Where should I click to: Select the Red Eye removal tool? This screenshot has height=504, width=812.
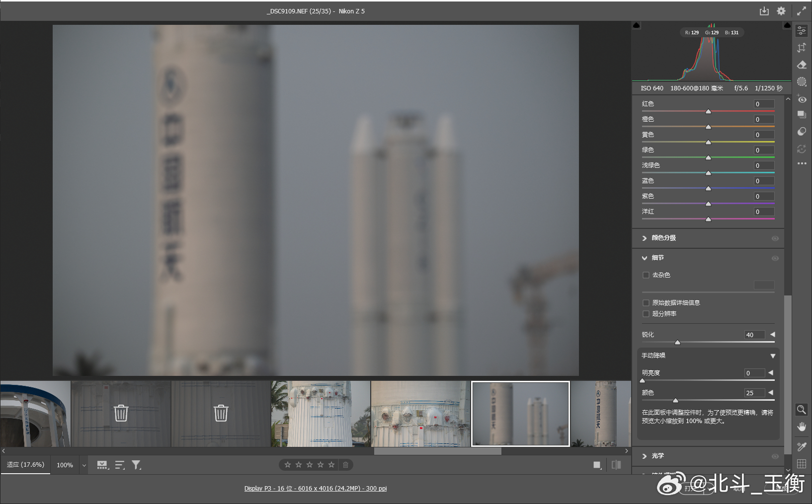802,99
